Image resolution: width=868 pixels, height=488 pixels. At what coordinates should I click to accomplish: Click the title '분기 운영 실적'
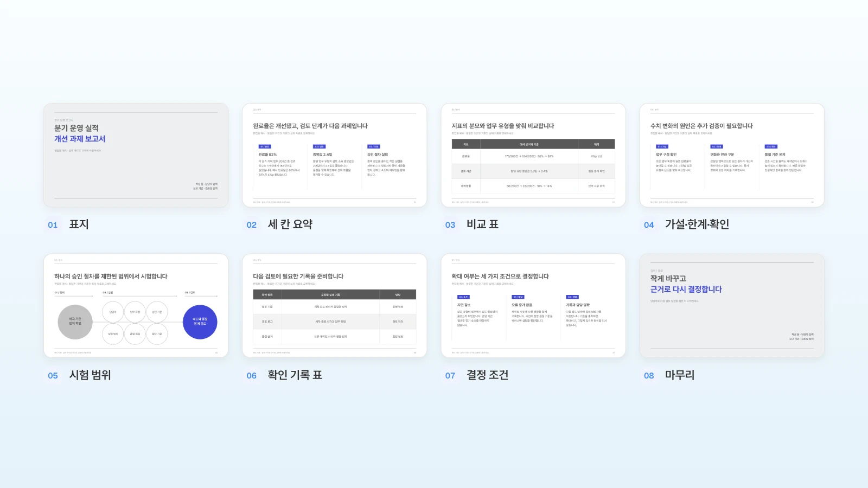(76, 128)
